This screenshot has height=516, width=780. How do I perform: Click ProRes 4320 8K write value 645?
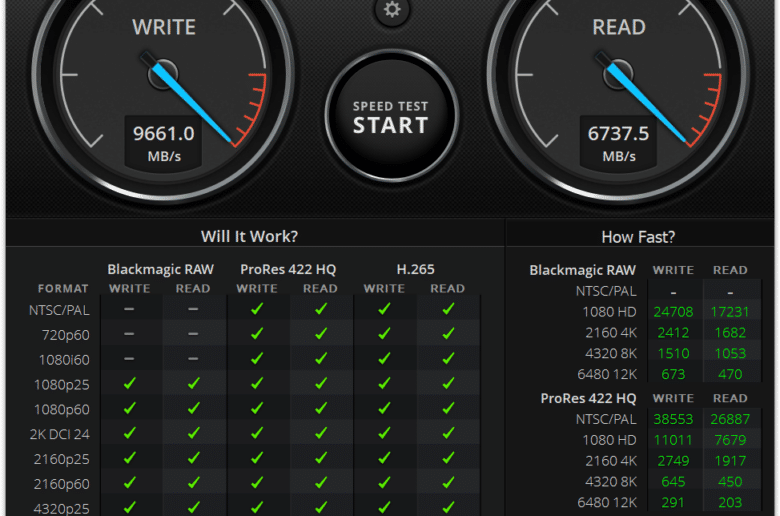(673, 482)
